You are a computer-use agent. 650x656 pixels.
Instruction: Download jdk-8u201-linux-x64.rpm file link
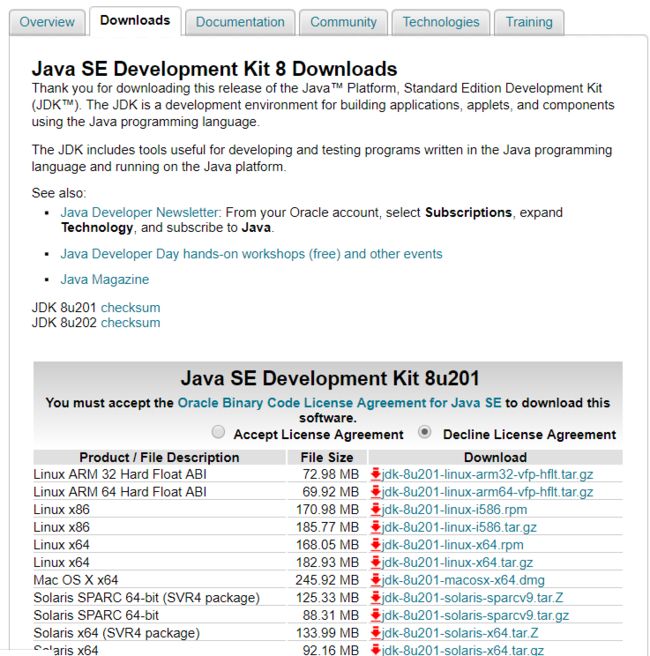point(453,545)
